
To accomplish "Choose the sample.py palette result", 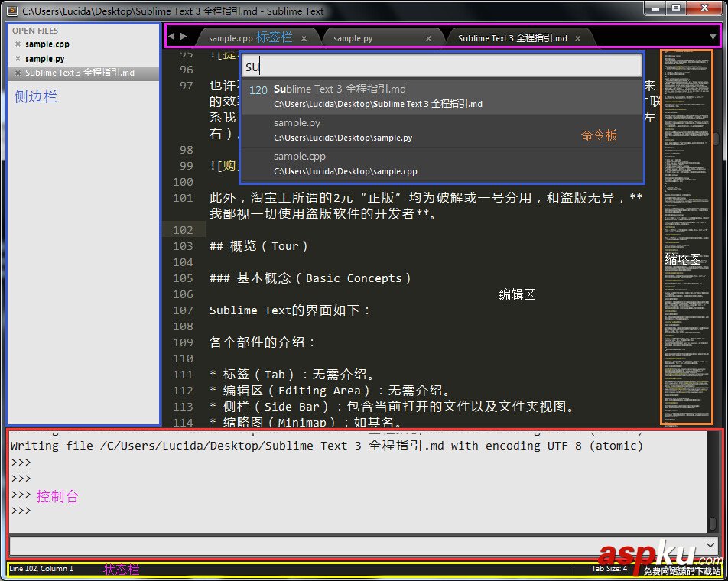I will pyautogui.click(x=442, y=131).
